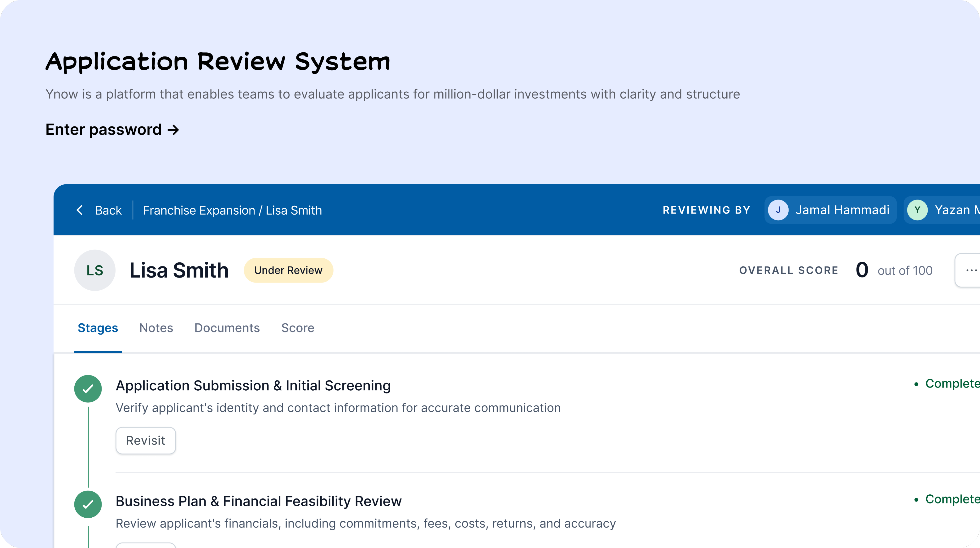This screenshot has width=980, height=548.
Task: Click green checkmark of Business Plan stage
Action: coord(88,504)
